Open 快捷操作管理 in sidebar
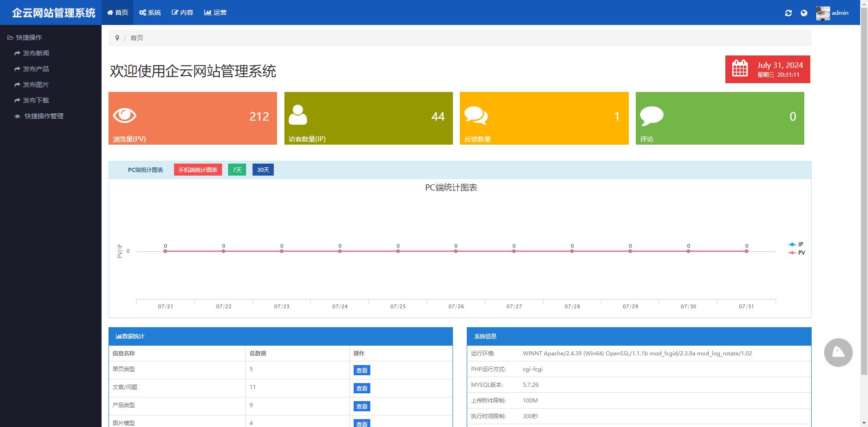 point(39,116)
